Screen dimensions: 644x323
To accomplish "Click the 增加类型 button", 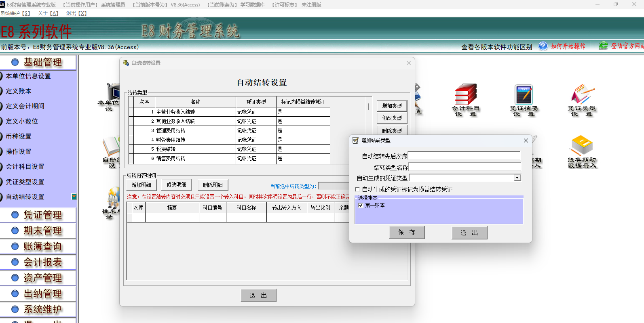I will (392, 106).
